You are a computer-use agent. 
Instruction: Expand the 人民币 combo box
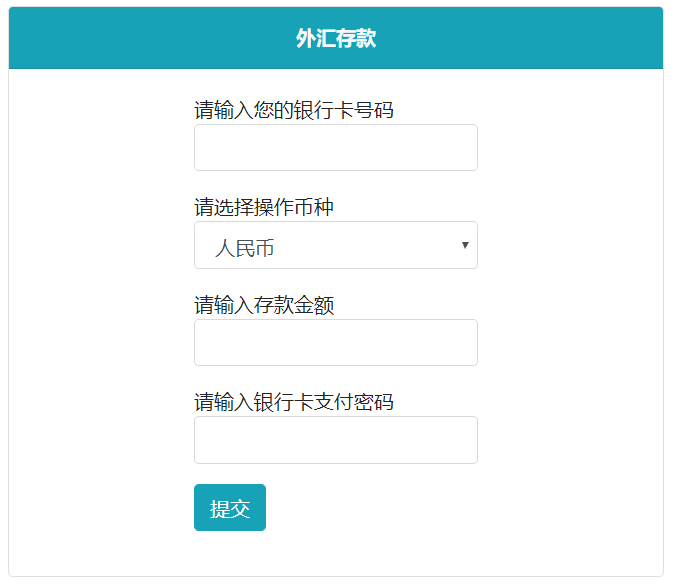pyautogui.click(x=335, y=246)
